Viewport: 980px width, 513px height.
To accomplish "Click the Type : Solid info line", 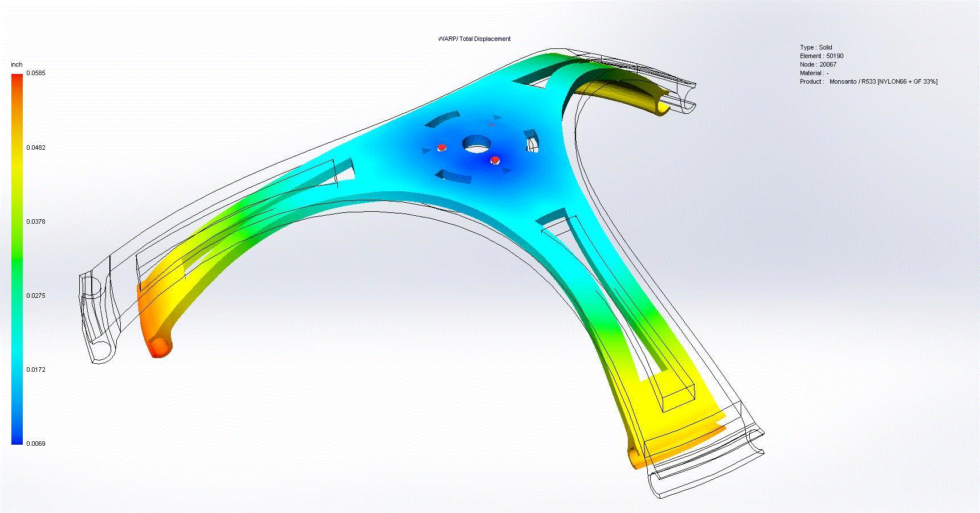I will coord(816,47).
